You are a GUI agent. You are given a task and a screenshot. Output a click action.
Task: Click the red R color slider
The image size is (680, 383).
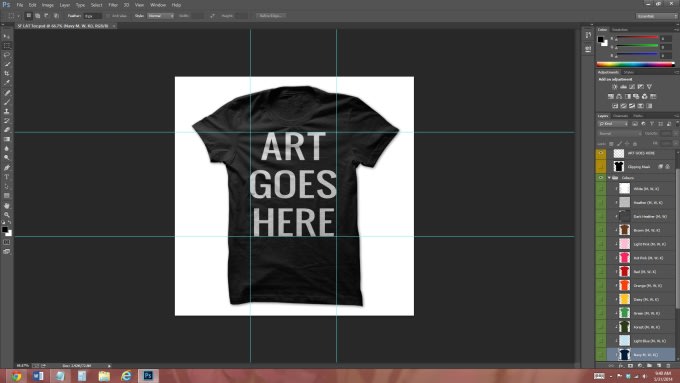[x=637, y=38]
